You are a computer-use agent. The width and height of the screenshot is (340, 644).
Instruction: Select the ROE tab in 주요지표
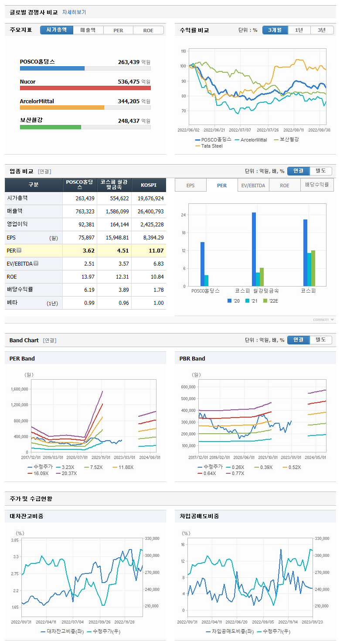(149, 30)
